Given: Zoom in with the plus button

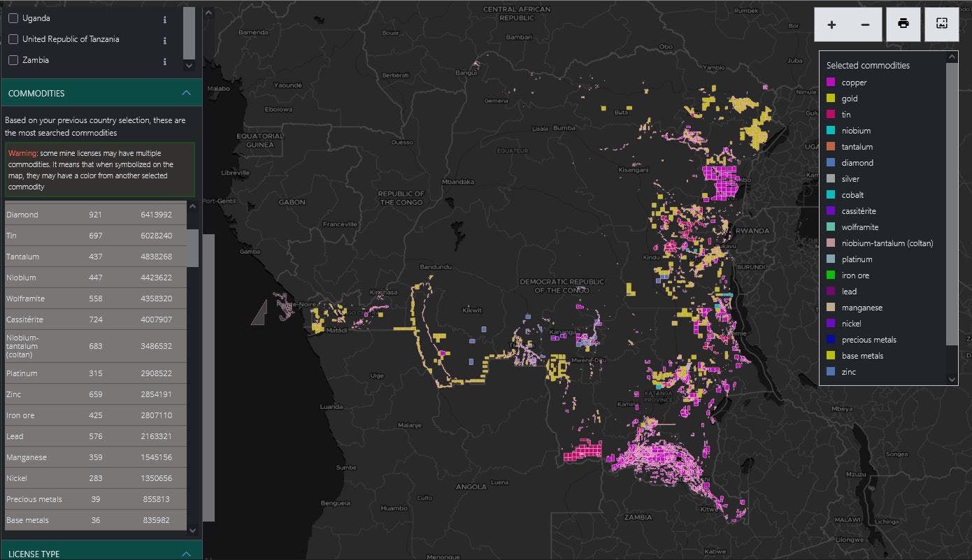Looking at the screenshot, I should point(831,24).
